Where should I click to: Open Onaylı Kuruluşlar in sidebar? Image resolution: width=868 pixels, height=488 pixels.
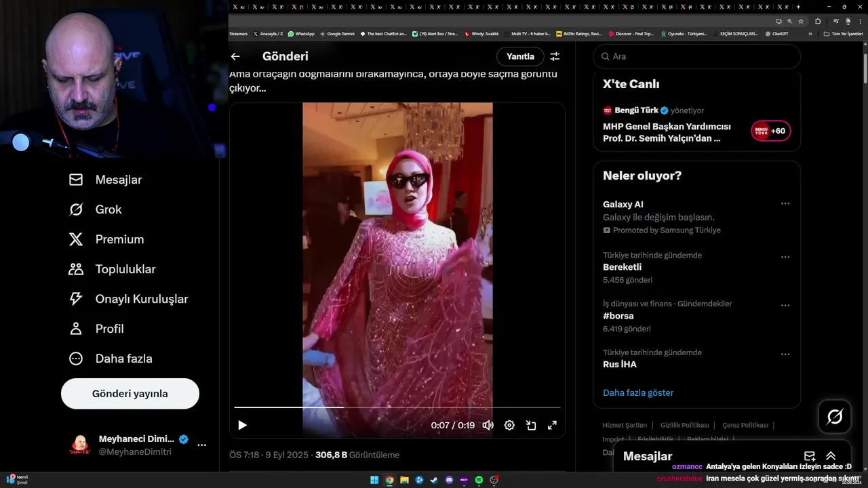(x=128, y=299)
